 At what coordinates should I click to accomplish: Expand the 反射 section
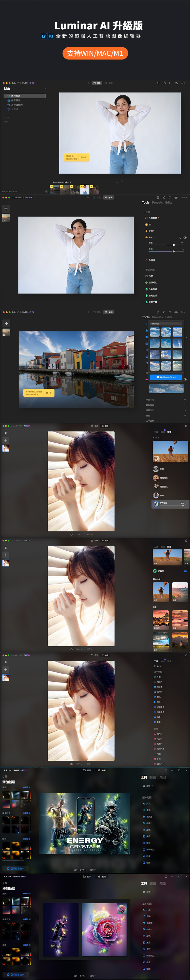pos(166,416)
